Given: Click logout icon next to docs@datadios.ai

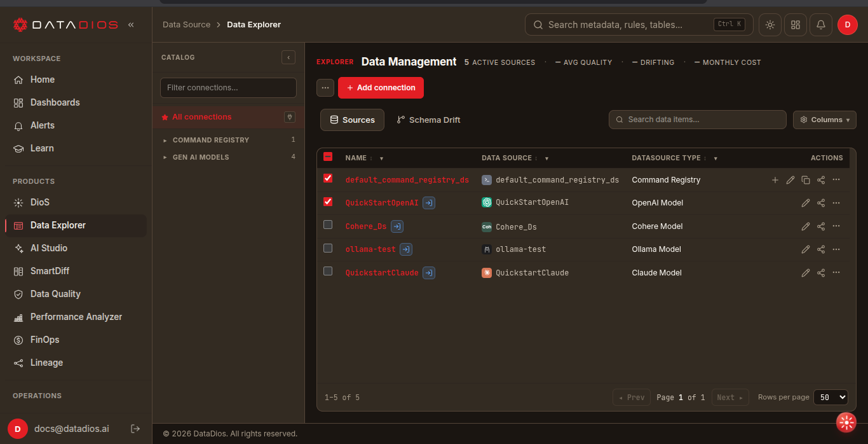Looking at the screenshot, I should pos(135,429).
